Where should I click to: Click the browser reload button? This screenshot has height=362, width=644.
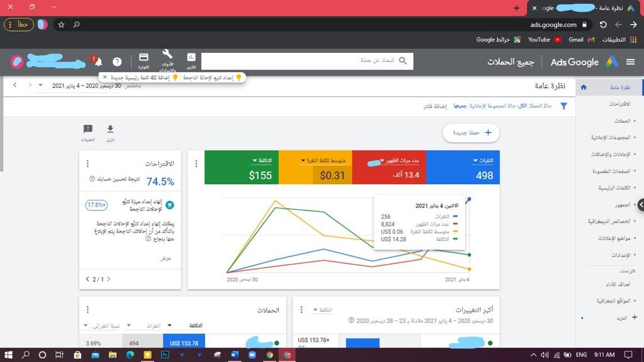pyautogui.click(x=603, y=25)
